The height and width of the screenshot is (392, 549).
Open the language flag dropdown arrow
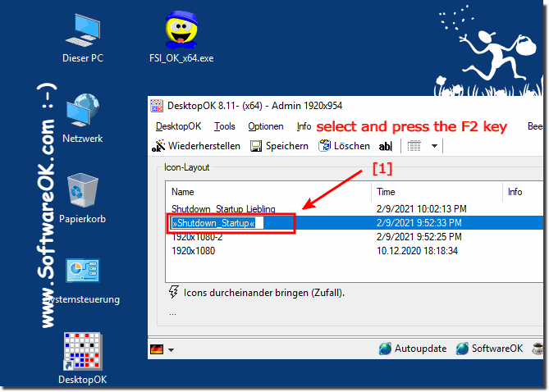click(171, 349)
